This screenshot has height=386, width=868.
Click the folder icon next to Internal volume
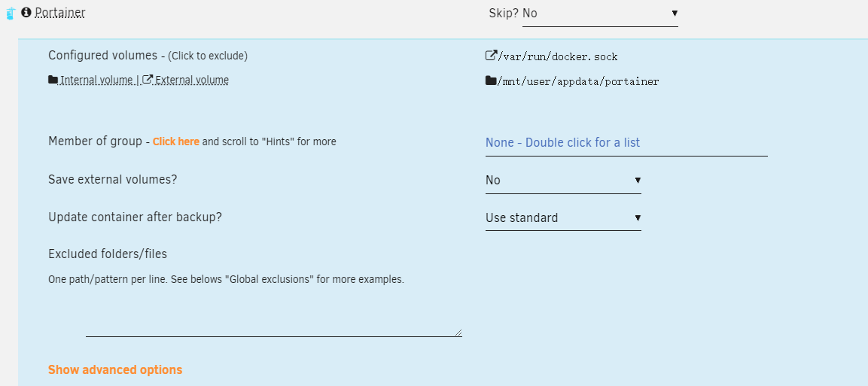(53, 80)
